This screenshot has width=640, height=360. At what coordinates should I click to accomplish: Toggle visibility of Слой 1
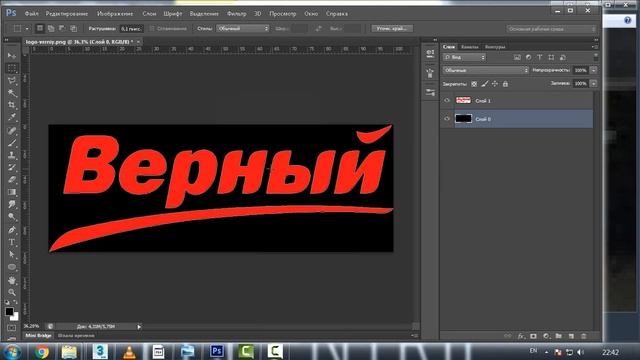coord(447,100)
